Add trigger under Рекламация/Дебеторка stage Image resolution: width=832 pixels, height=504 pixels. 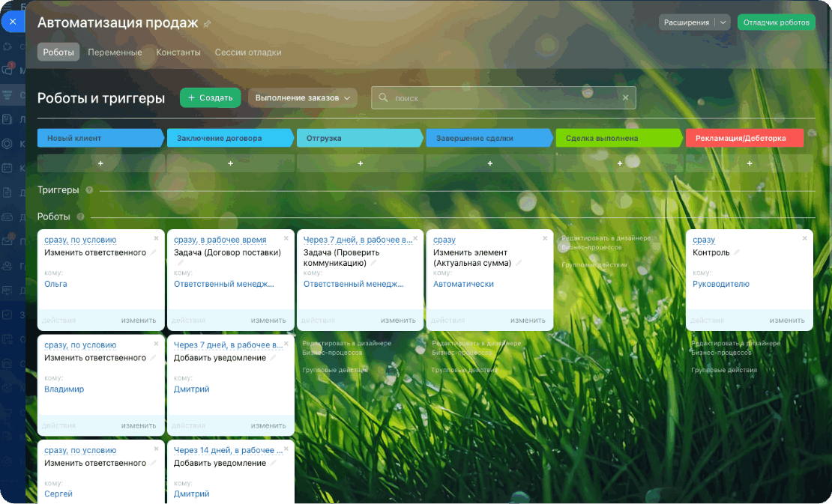point(750,164)
